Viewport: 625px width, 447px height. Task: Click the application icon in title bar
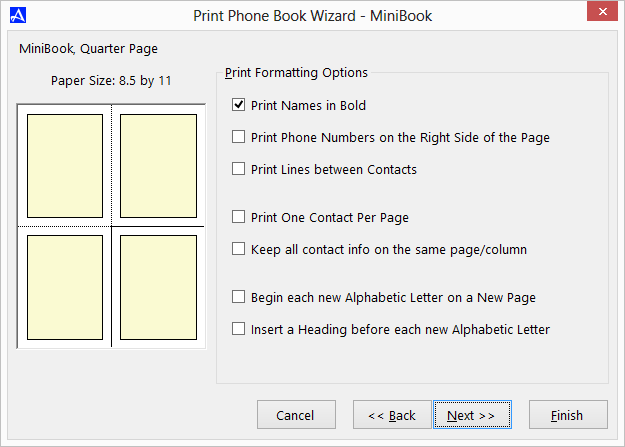16,16
